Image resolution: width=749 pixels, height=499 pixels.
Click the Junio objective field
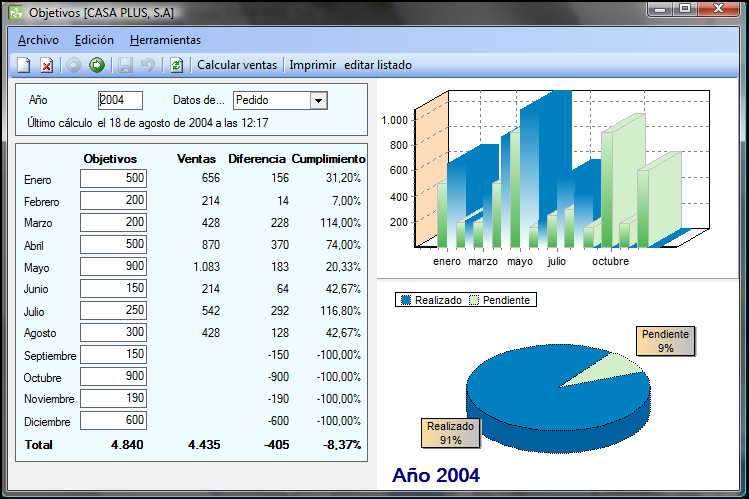(113, 288)
